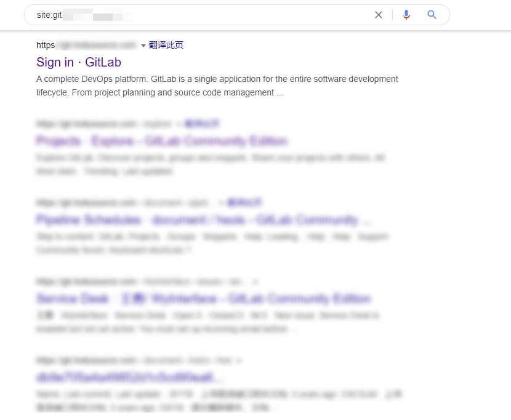The height and width of the screenshot is (420, 511).
Task: Expand the arrow next to the Projects Explore result URL
Action: pyautogui.click(x=180, y=123)
